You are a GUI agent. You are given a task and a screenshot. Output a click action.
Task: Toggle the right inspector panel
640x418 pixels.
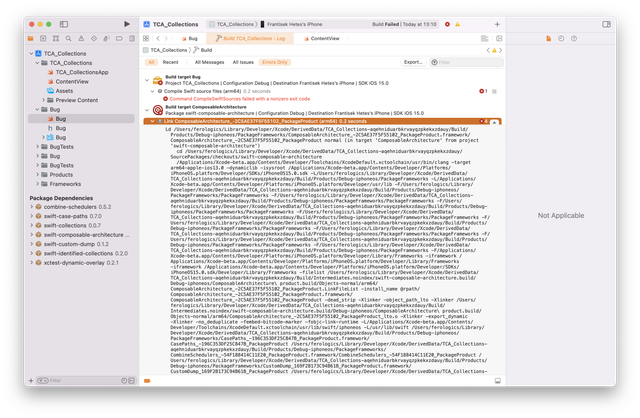pyautogui.click(x=607, y=24)
